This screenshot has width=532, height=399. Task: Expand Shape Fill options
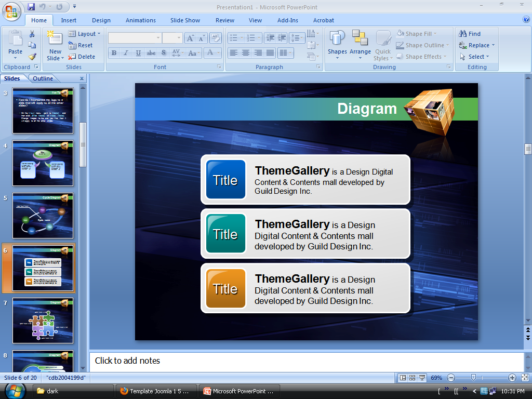(x=417, y=34)
